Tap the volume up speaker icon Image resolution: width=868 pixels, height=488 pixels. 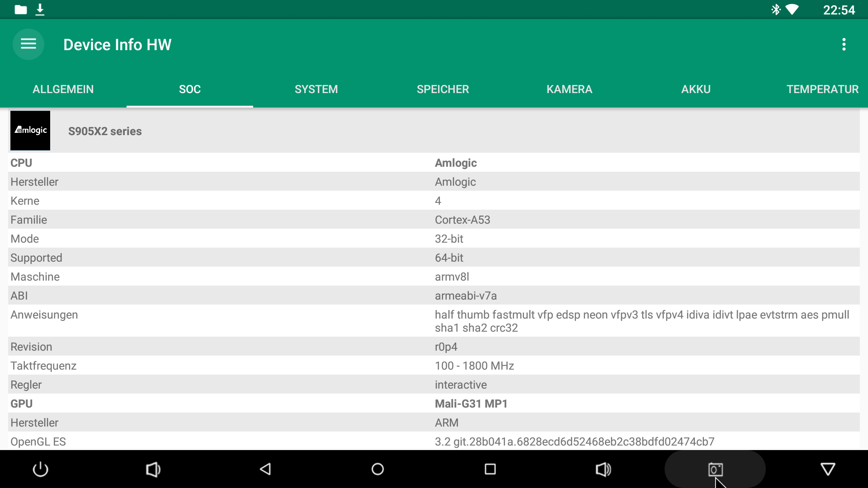pos(603,469)
